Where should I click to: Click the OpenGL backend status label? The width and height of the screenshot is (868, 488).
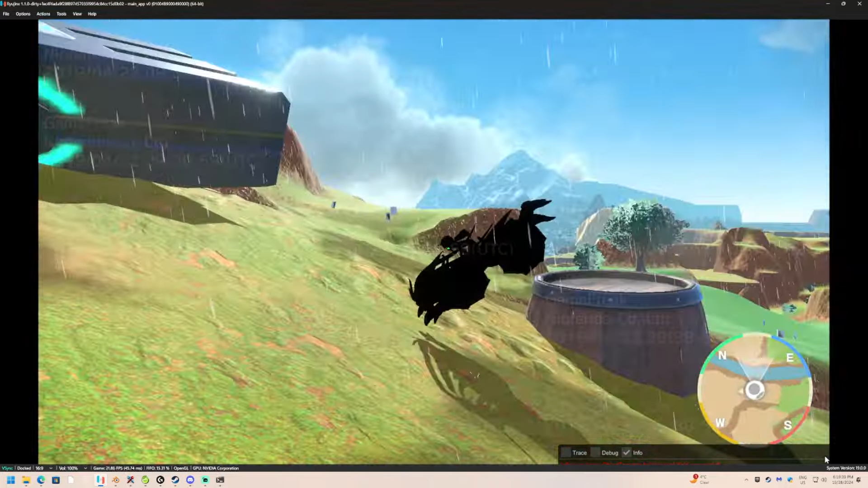181,468
